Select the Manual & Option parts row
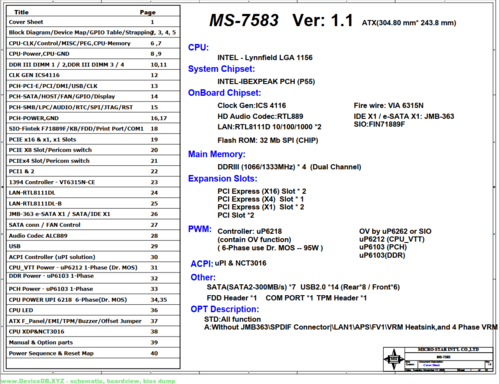Image resolution: width=500 pixels, height=384 pixels. click(x=93, y=342)
